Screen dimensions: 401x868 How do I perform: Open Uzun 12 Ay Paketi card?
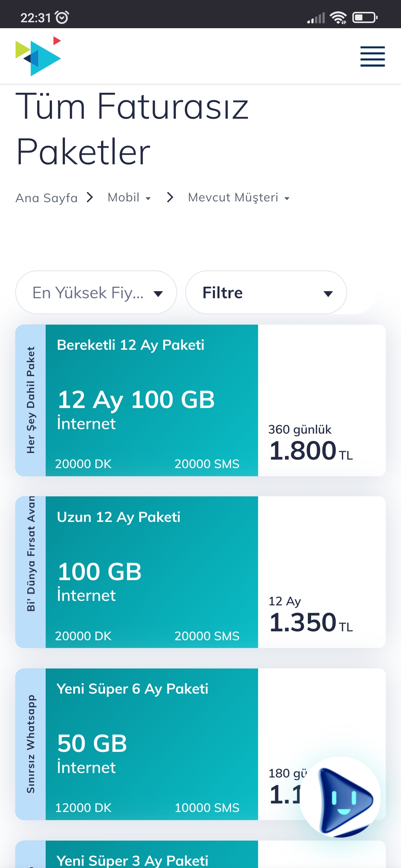coord(200,572)
